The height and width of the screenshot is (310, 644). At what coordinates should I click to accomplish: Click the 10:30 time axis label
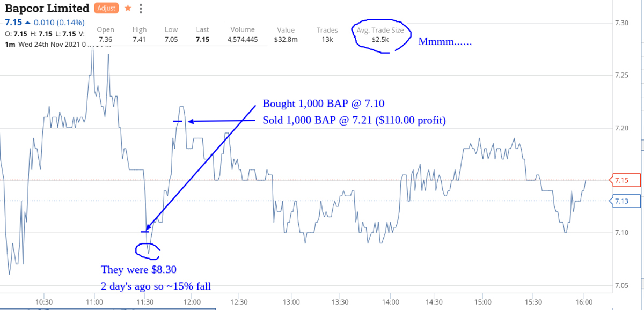44,302
